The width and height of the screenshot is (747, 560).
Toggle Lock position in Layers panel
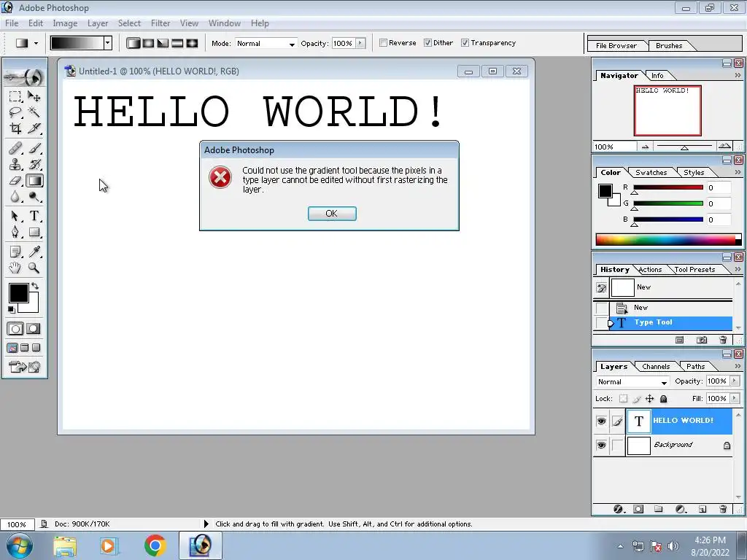(650, 399)
